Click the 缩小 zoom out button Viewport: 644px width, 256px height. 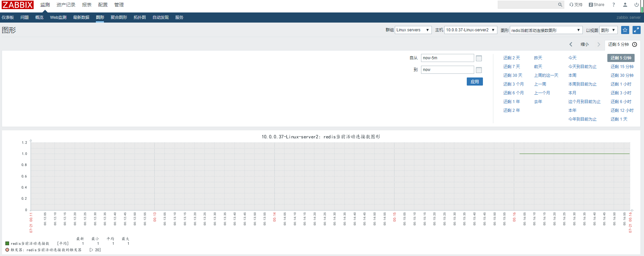(x=585, y=44)
